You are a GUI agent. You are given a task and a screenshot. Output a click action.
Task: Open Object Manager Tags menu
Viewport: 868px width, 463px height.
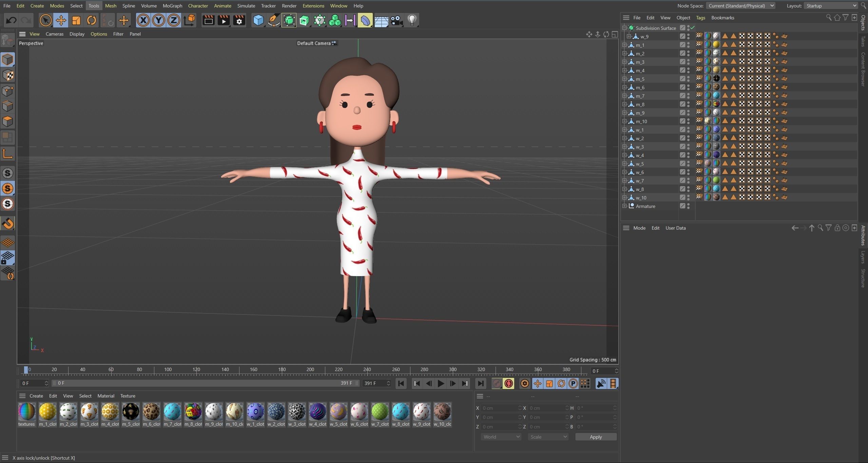click(x=700, y=18)
